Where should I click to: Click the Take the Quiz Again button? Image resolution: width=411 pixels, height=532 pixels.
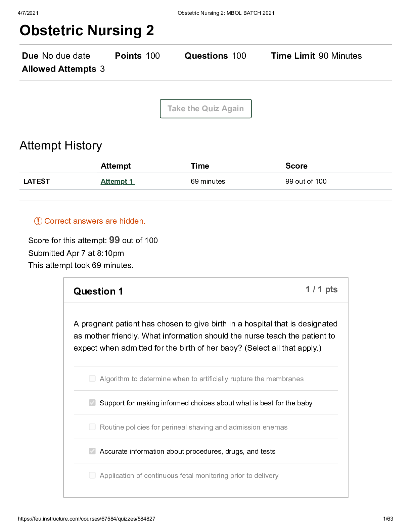click(x=205, y=109)
